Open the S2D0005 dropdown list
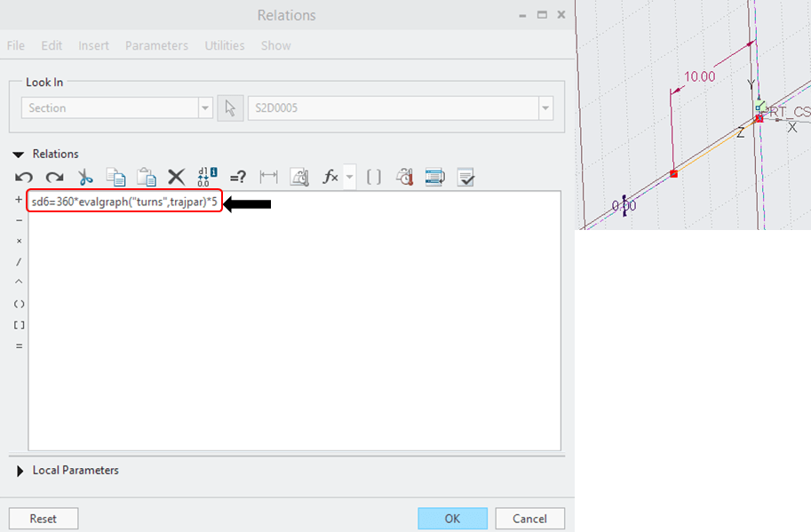This screenshot has height=532, width=811. coord(545,108)
